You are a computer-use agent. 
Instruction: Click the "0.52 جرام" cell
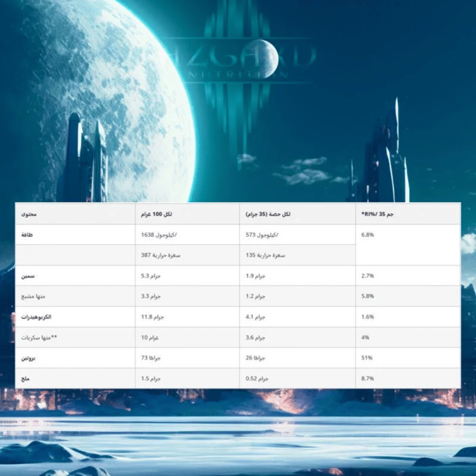[257, 379]
